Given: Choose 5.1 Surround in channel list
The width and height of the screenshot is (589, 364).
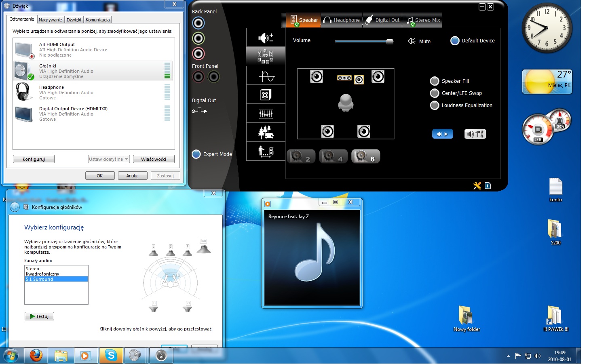Looking at the screenshot, I should coord(56,279).
